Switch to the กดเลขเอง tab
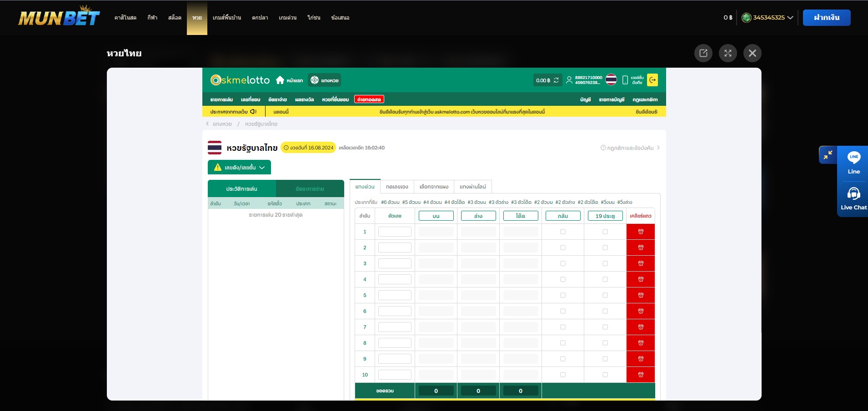 pyautogui.click(x=397, y=187)
